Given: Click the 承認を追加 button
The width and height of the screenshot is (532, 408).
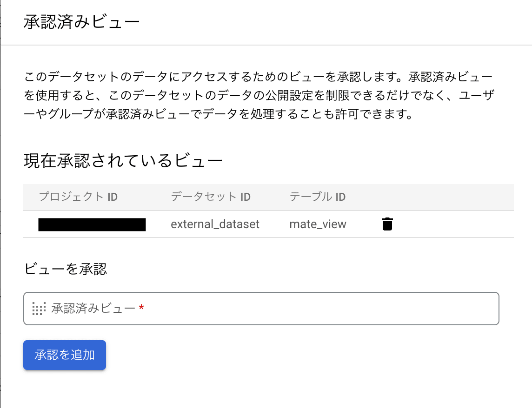Looking at the screenshot, I should (x=64, y=355).
